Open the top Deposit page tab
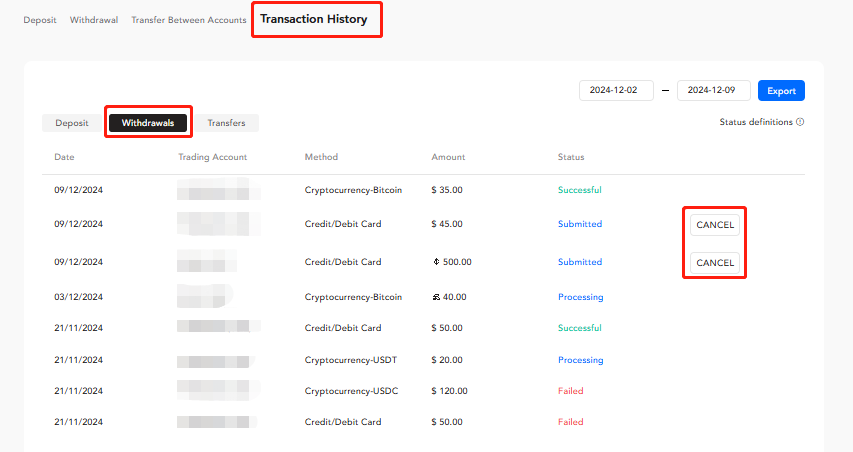 pyautogui.click(x=40, y=20)
